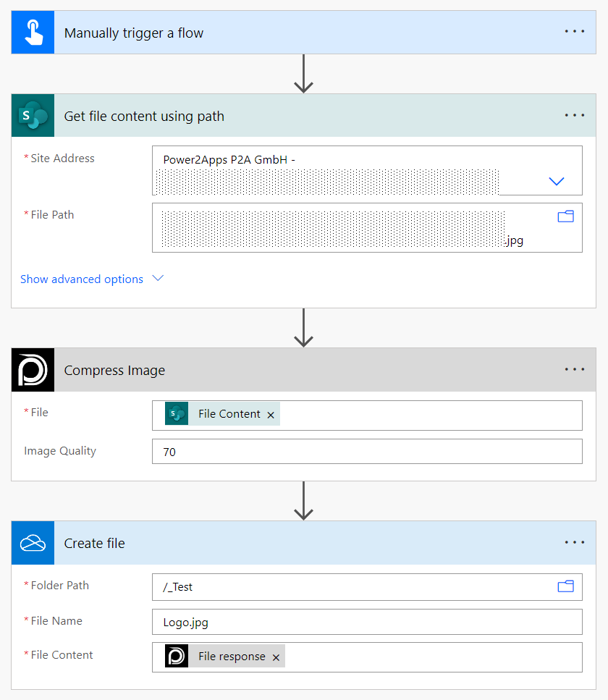Open folder picker for Folder Path field
608x700 pixels.
pos(565,586)
